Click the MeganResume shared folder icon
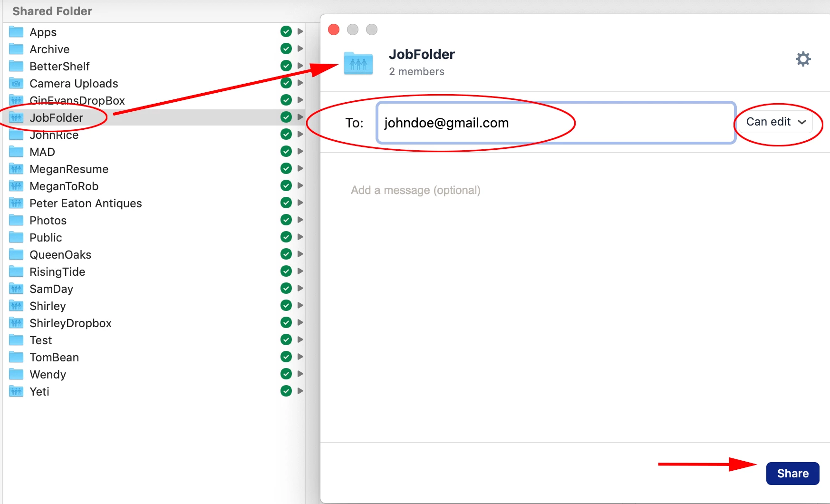 click(16, 169)
